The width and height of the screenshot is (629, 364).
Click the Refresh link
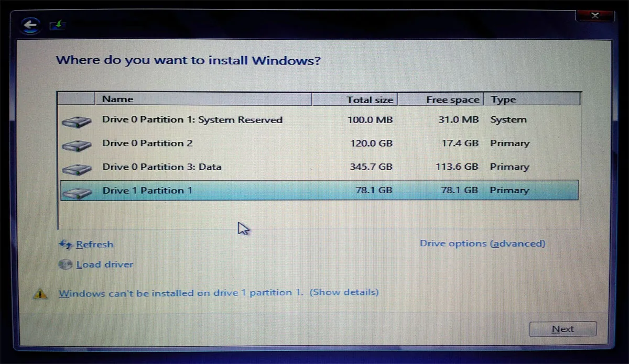point(95,244)
